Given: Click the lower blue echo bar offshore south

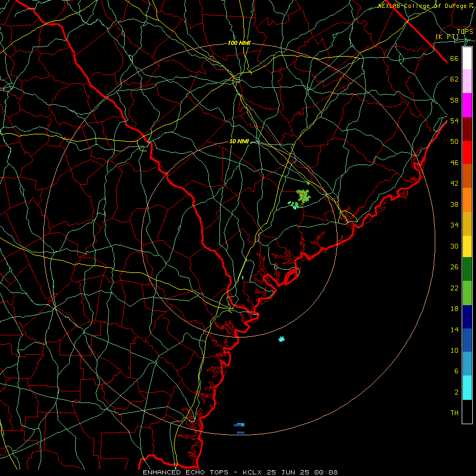Looking at the screenshot, I should tap(241, 433).
